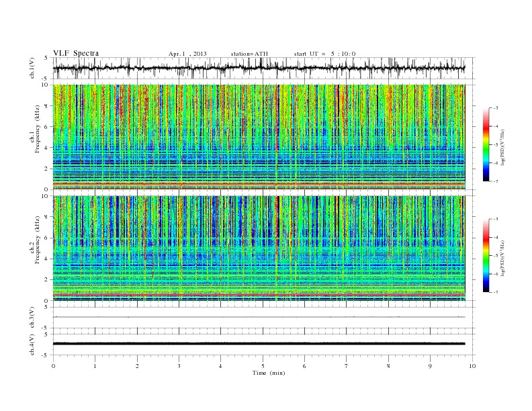
Task: Click the ch.1 "Frequency (kHz)" axis label
Action: pos(38,129)
